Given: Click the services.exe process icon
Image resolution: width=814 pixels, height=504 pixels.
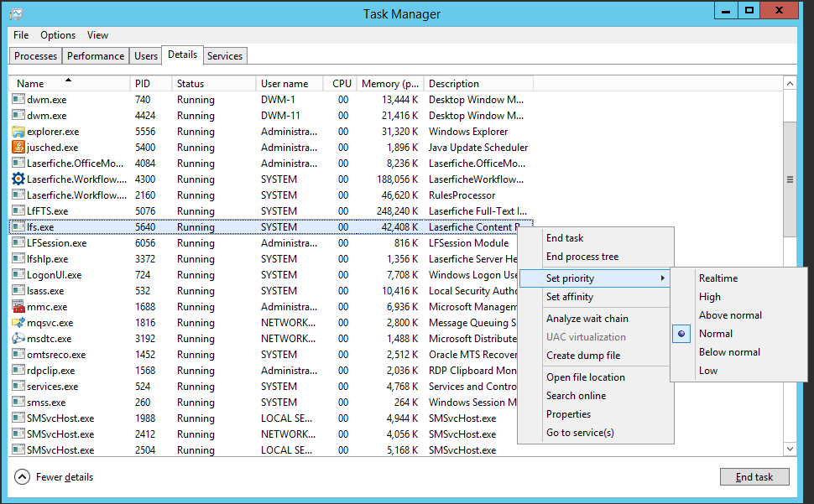Looking at the screenshot, I should [x=18, y=387].
